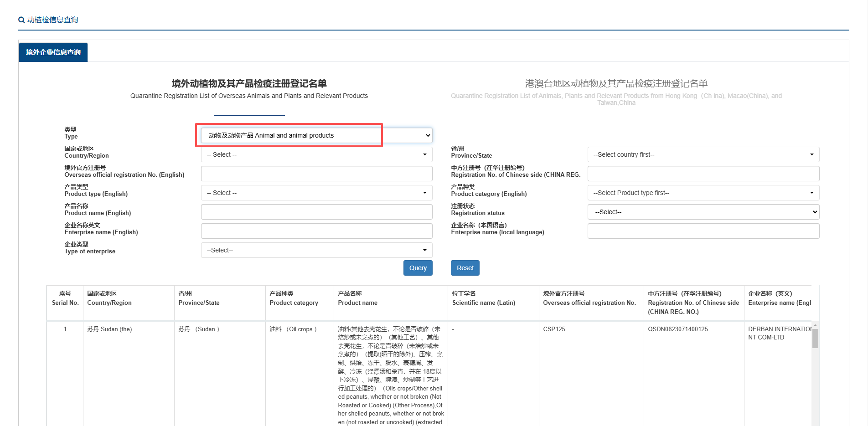Open the Province/State dropdown

pos(703,154)
